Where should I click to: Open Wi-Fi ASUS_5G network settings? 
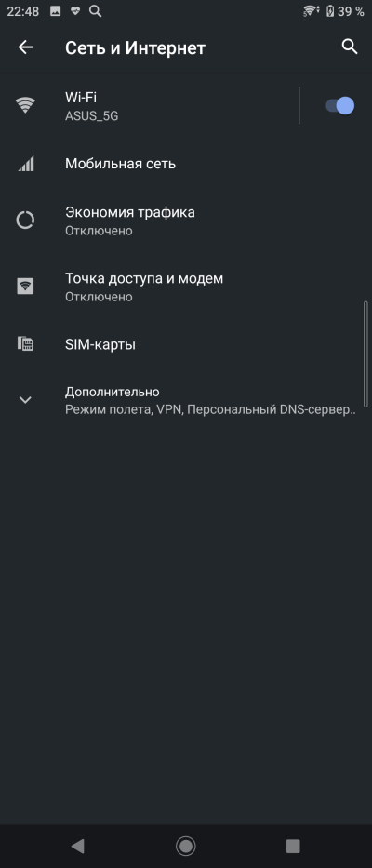pos(150,106)
